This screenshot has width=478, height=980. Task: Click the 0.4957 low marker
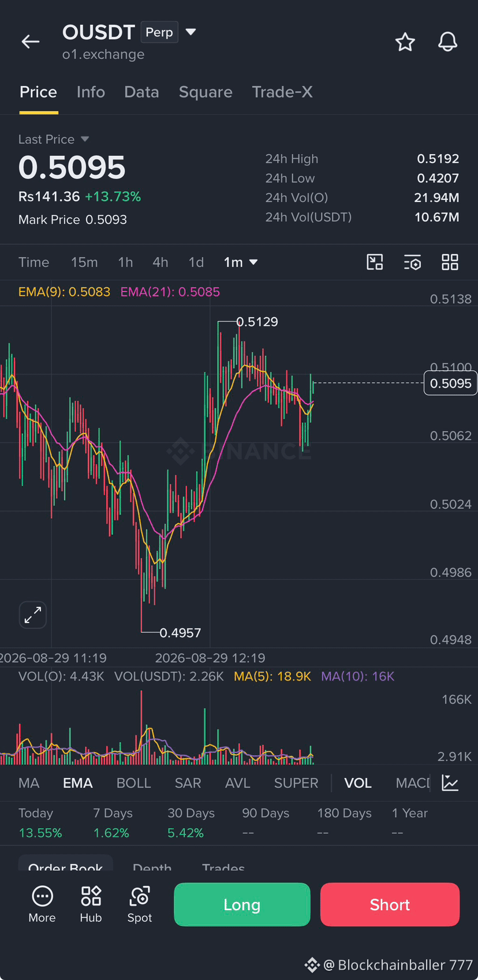[180, 633]
